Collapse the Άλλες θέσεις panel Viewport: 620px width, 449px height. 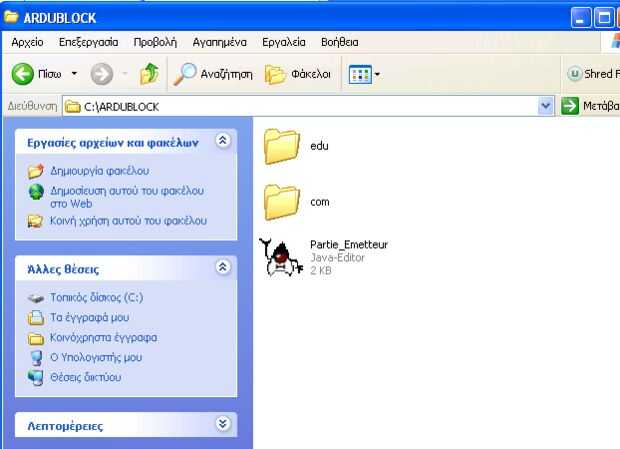click(x=223, y=267)
